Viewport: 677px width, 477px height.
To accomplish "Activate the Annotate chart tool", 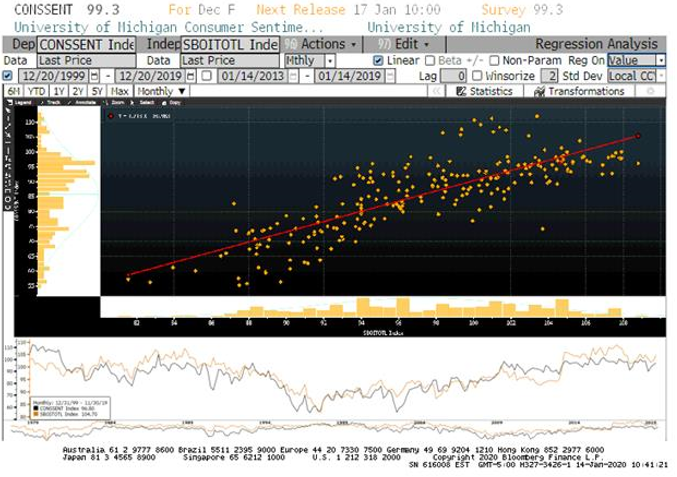I will (x=86, y=103).
